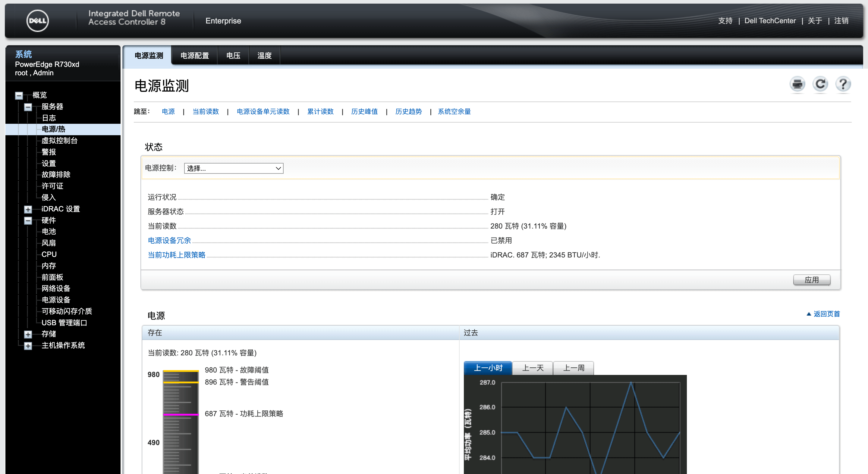Open the 电源设备冗余 link
Screen dimensions: 868x474
click(x=169, y=240)
